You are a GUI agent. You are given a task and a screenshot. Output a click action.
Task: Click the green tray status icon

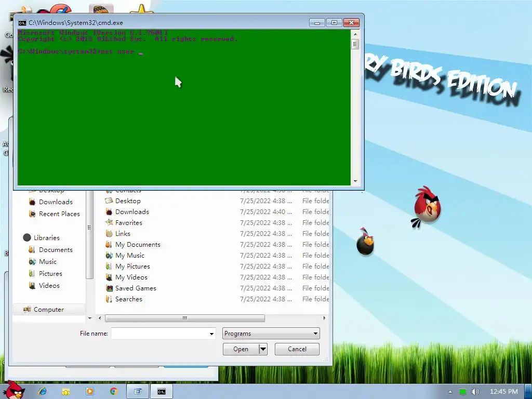pyautogui.click(x=463, y=392)
